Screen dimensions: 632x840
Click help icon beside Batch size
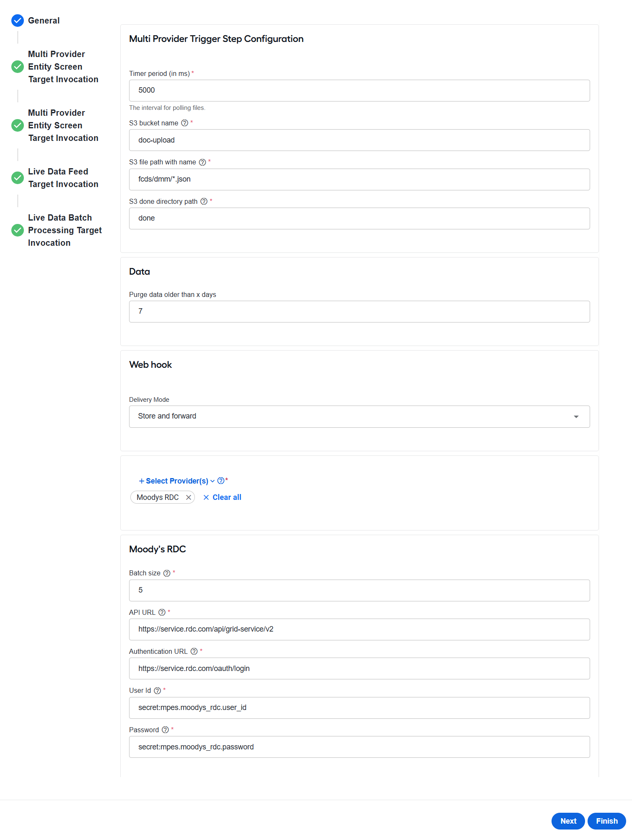click(167, 573)
